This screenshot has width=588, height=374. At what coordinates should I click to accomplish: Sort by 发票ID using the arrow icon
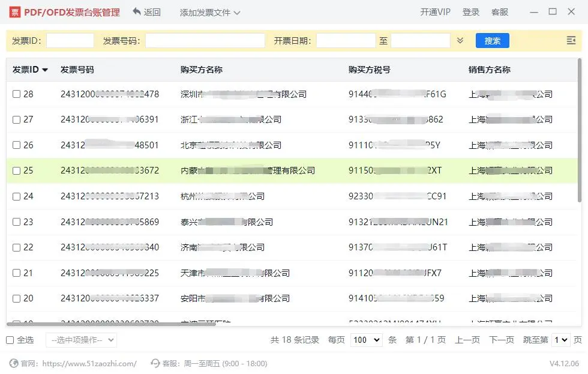[x=45, y=70]
